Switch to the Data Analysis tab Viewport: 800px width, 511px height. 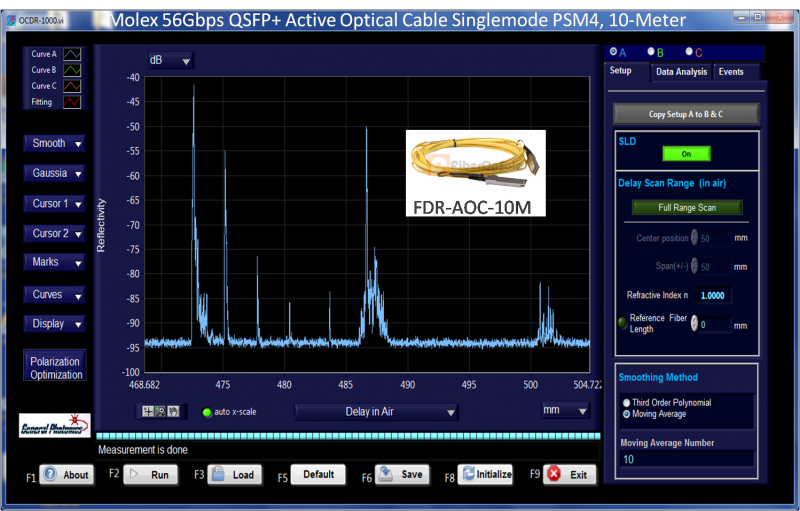[x=681, y=72]
